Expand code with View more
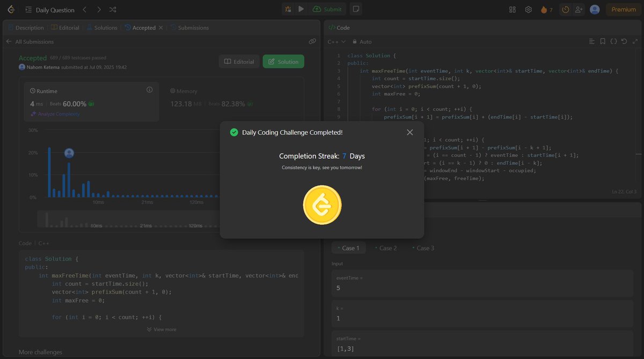This screenshot has width=644, height=359. (x=162, y=329)
